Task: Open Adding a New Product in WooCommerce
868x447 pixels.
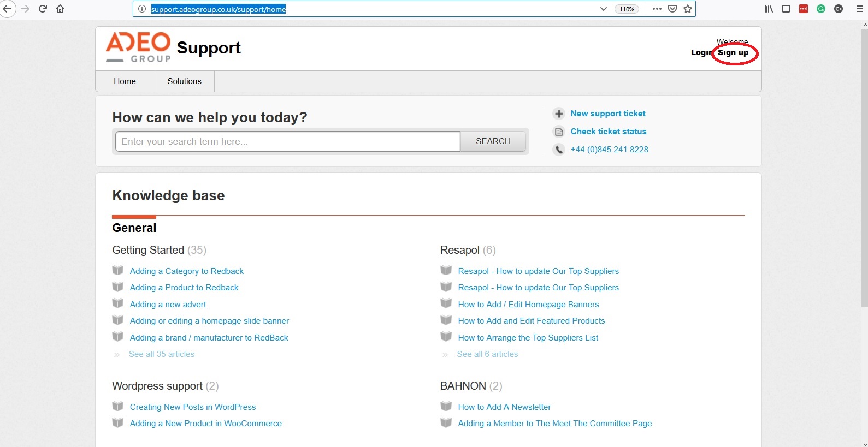Action: click(206, 424)
